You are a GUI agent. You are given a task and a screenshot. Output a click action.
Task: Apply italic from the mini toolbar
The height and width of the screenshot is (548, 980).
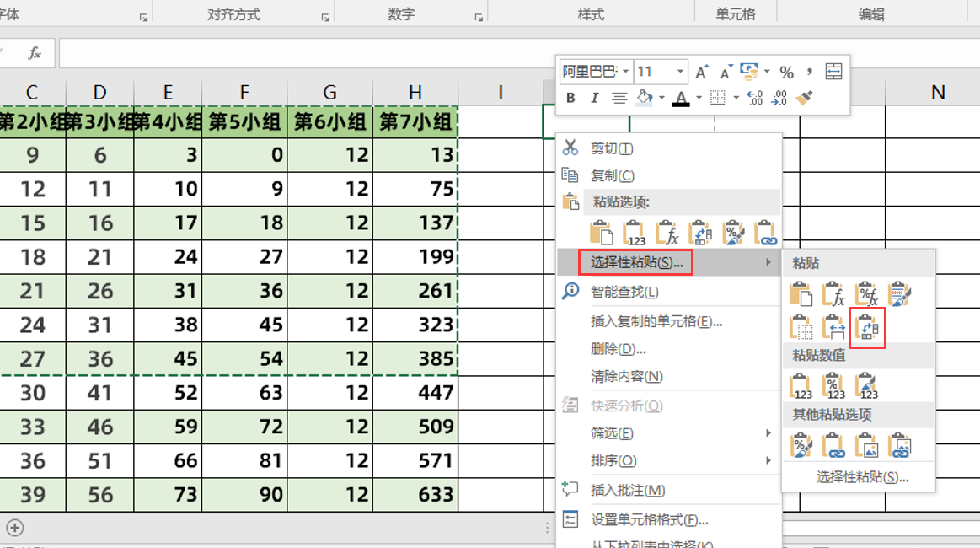pos(594,98)
